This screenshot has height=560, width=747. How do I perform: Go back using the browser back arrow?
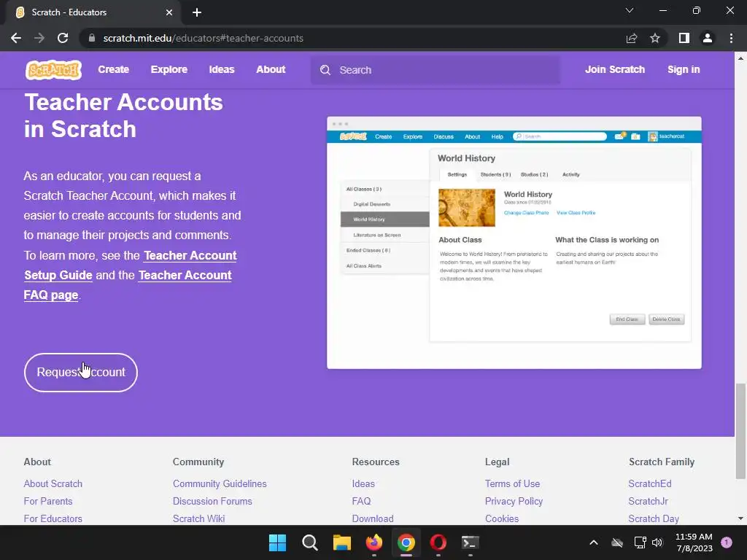pyautogui.click(x=16, y=38)
